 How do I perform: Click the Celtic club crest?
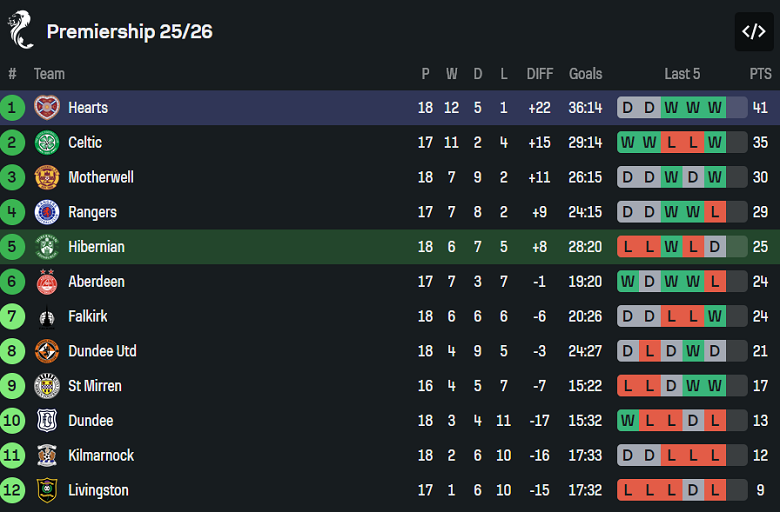47,143
